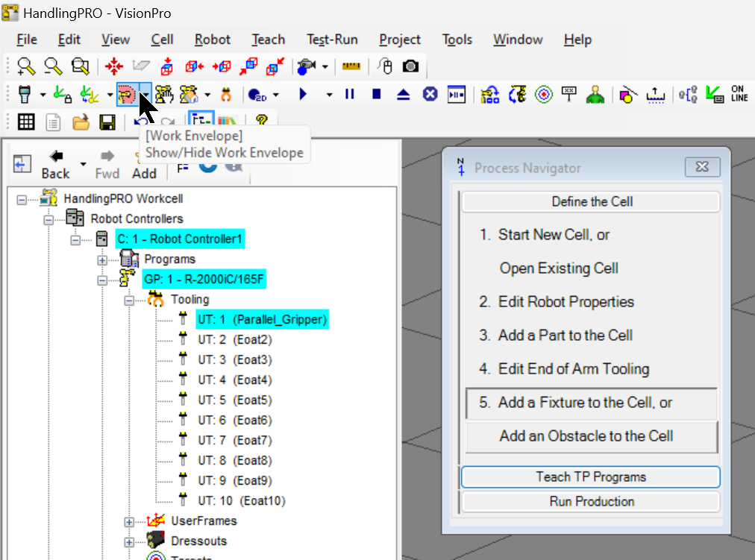The width and height of the screenshot is (755, 560).
Task: Click the Define the Cell button
Action: click(x=591, y=201)
